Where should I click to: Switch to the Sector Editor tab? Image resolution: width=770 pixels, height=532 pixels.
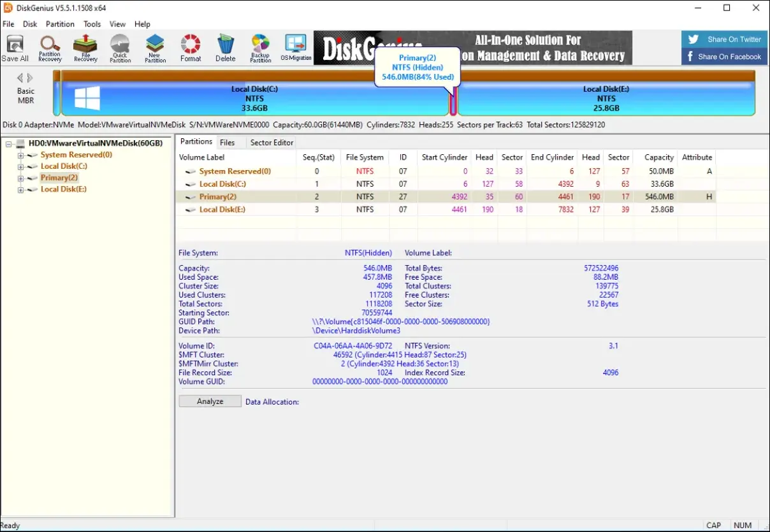tap(272, 143)
